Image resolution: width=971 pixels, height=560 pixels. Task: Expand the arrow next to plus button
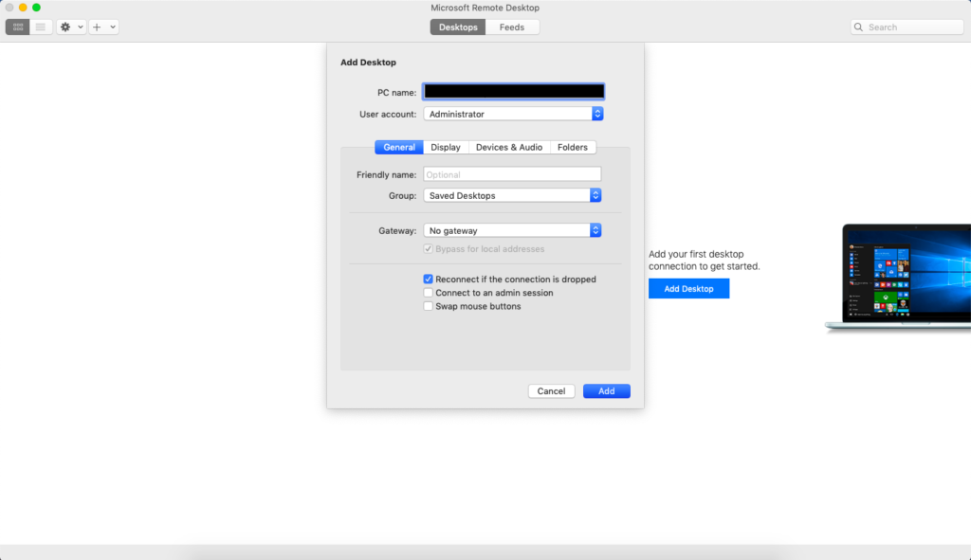pos(113,27)
